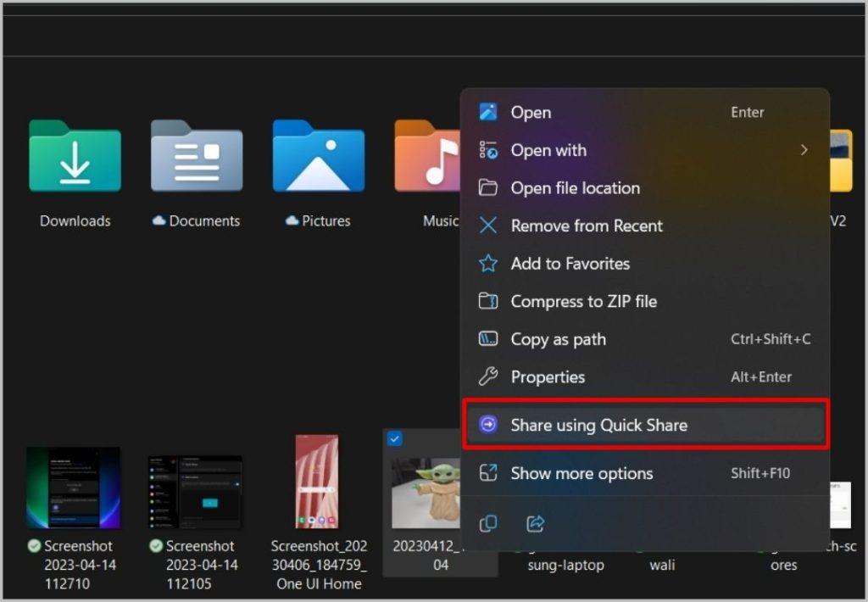
Task: Select Screenshot 2023-04-14 112105 thumbnail
Action: tap(195, 492)
